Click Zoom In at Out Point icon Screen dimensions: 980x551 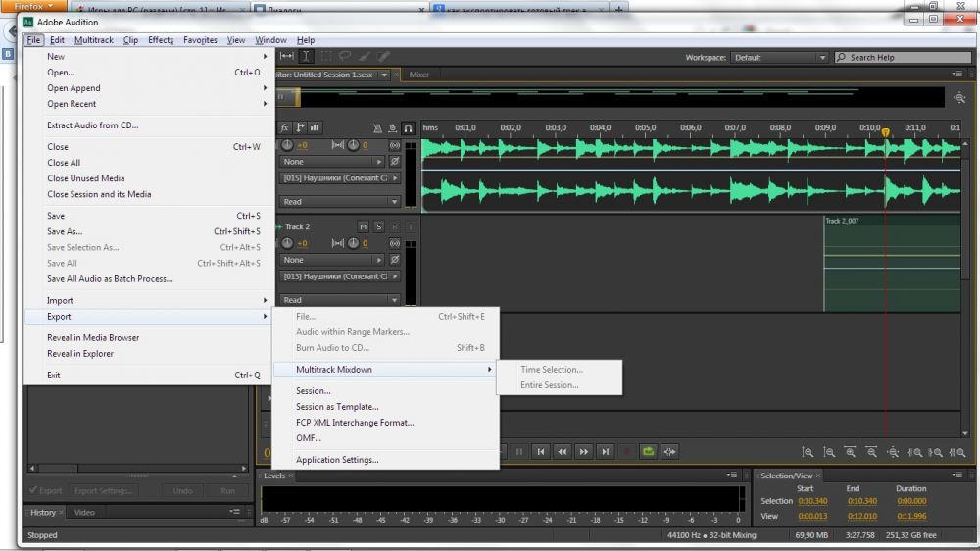tap(936, 452)
